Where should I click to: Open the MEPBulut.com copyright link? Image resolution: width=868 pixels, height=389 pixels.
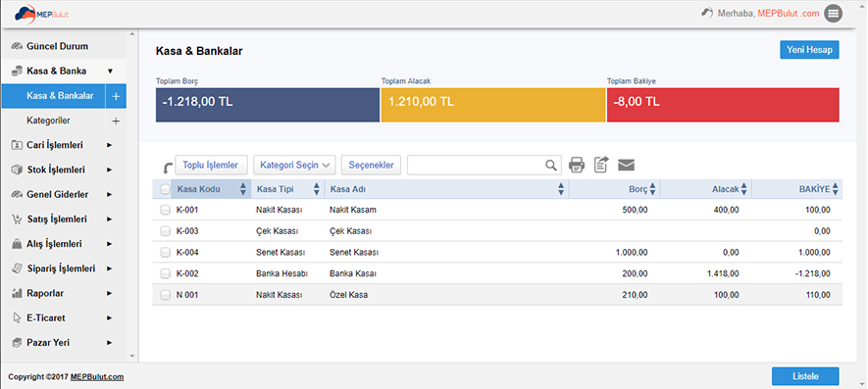click(x=97, y=377)
